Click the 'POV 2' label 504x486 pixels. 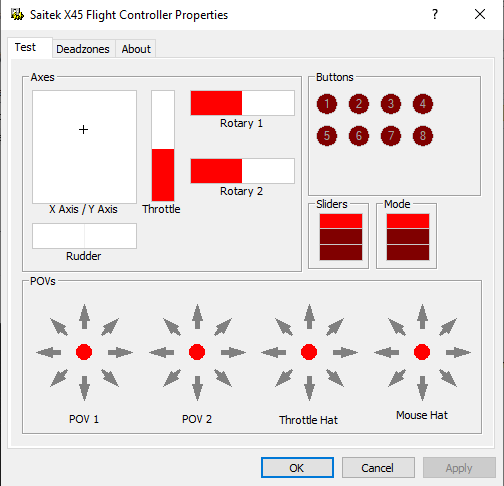point(197,419)
